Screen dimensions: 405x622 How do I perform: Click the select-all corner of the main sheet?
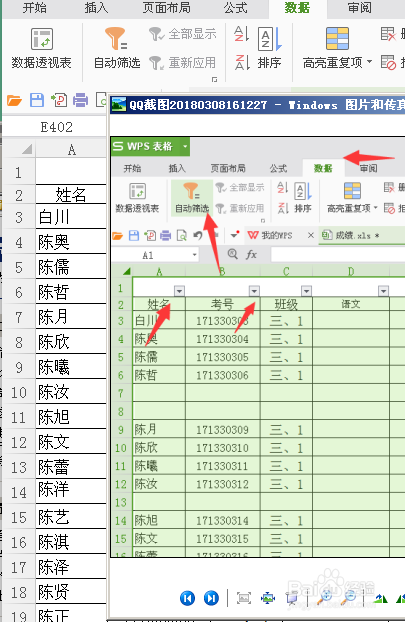27,150
